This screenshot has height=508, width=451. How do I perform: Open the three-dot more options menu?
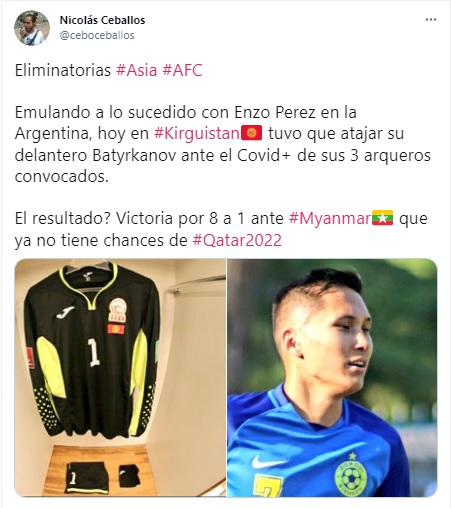point(431,20)
